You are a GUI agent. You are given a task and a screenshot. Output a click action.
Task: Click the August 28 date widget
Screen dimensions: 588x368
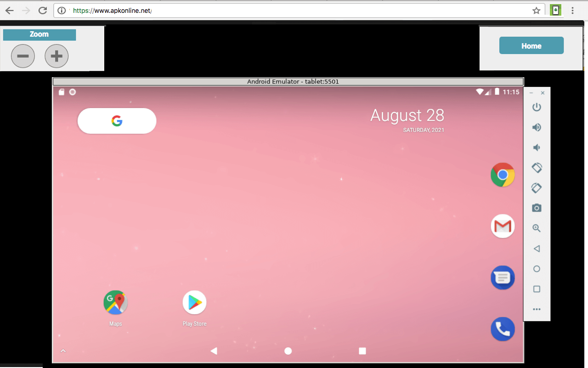407,120
